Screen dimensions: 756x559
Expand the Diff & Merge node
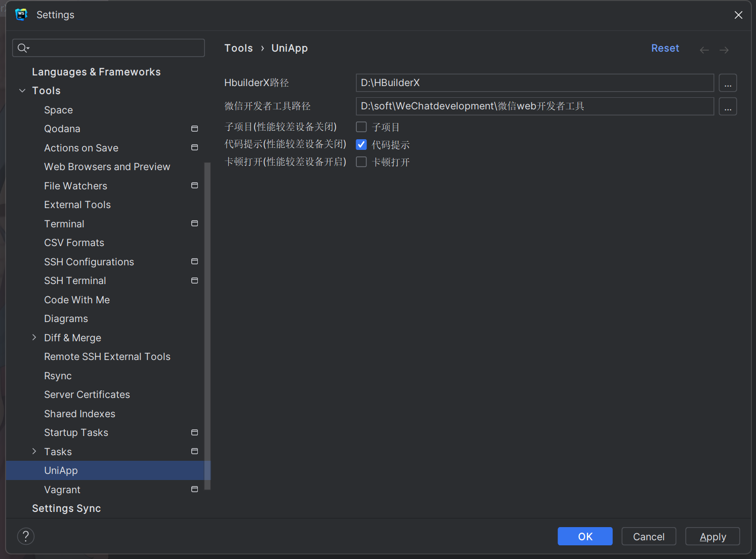(34, 337)
